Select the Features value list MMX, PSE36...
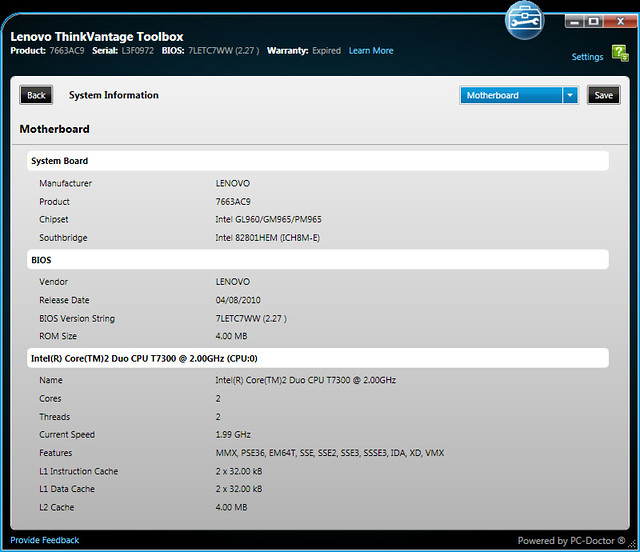The image size is (640, 552). pos(330,453)
